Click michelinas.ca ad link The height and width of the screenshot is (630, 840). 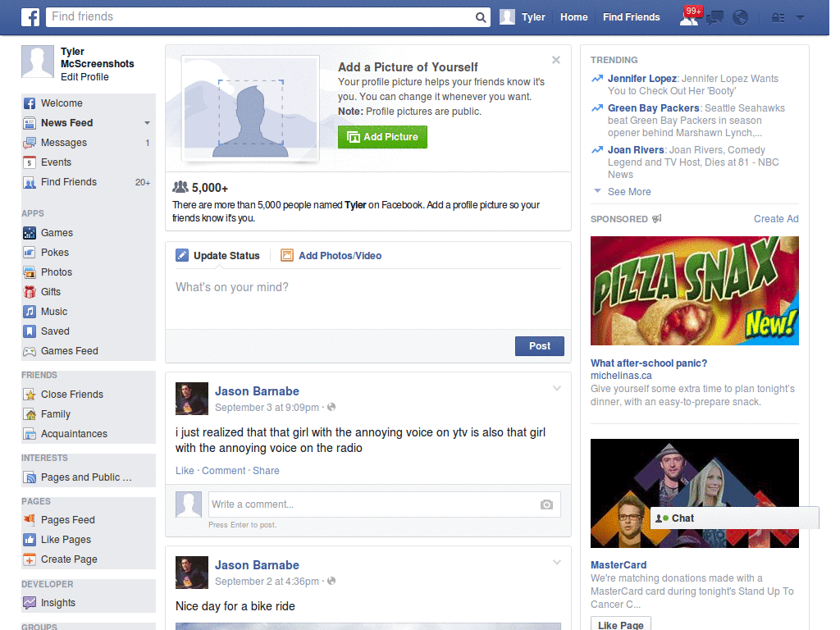point(621,376)
